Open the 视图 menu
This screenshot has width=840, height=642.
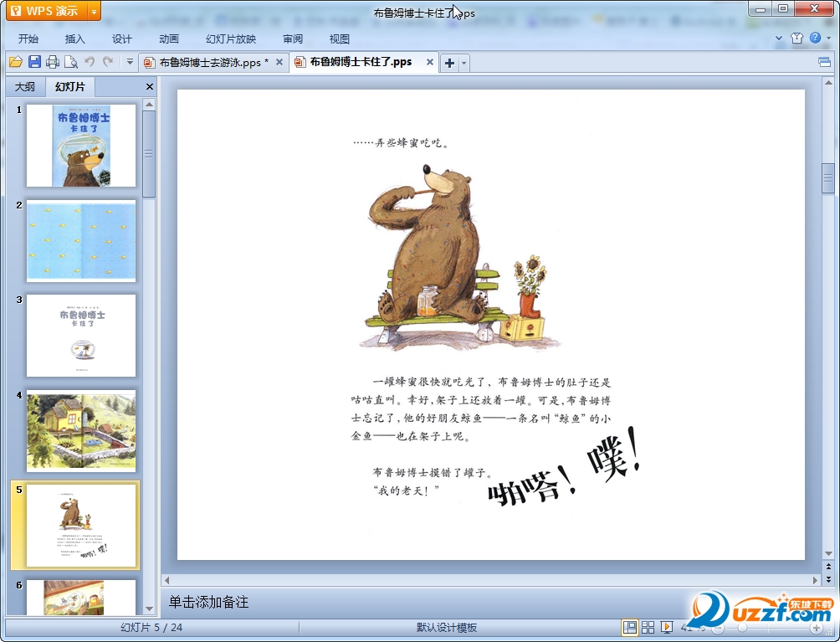tap(340, 39)
